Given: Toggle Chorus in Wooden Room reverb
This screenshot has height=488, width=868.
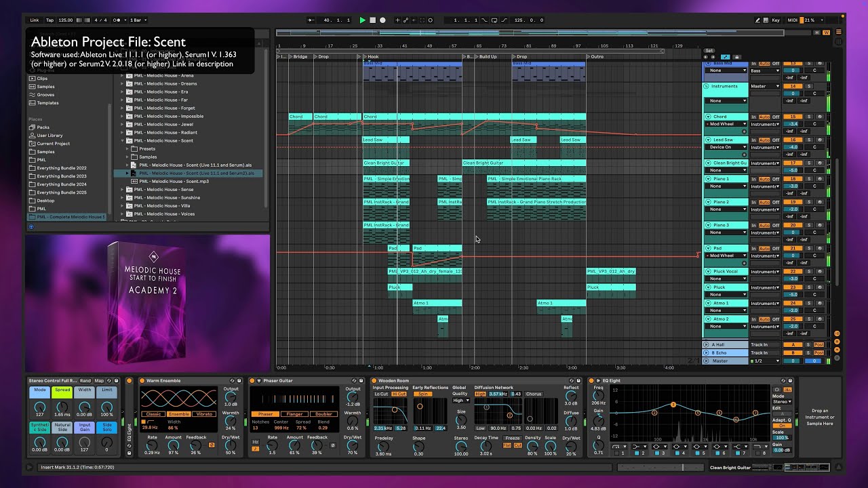Looking at the screenshot, I should click(534, 394).
